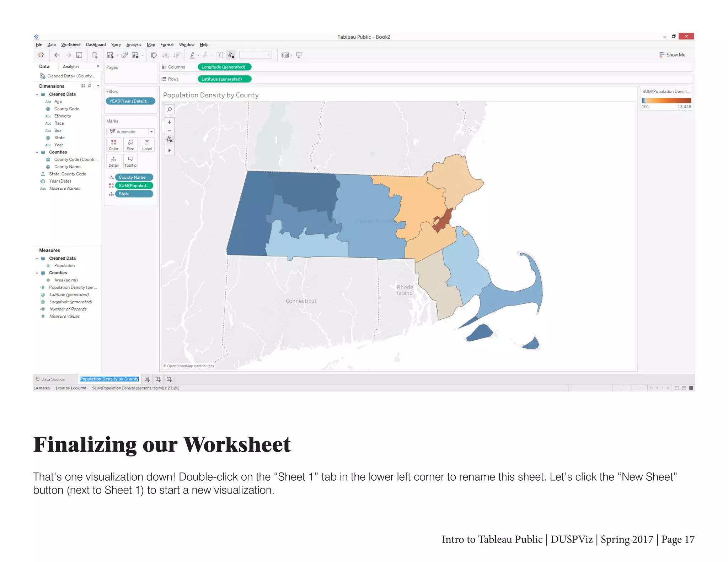Click the Population Density by County title

click(211, 95)
